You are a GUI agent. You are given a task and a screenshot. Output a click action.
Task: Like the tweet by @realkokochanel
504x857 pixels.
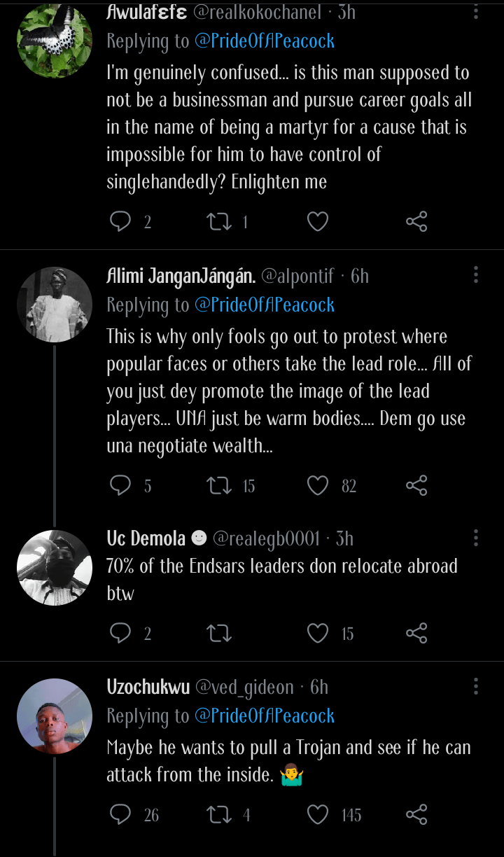(318, 222)
